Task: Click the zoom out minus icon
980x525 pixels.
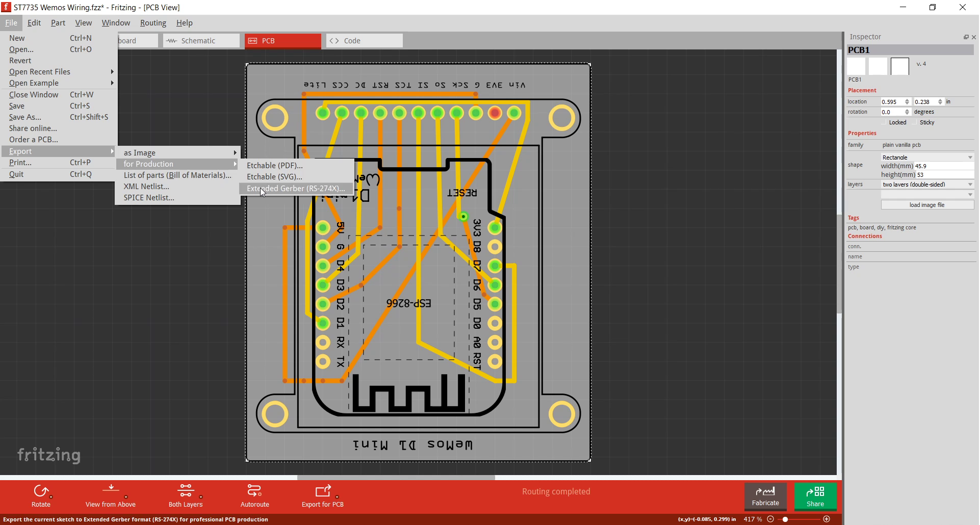Action: coord(770,519)
